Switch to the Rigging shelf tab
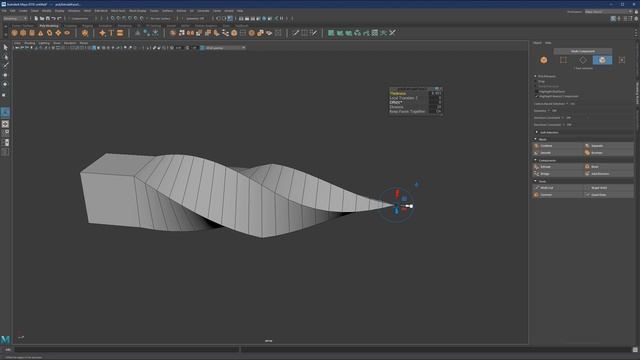This screenshot has width=640, height=360. tap(87, 26)
